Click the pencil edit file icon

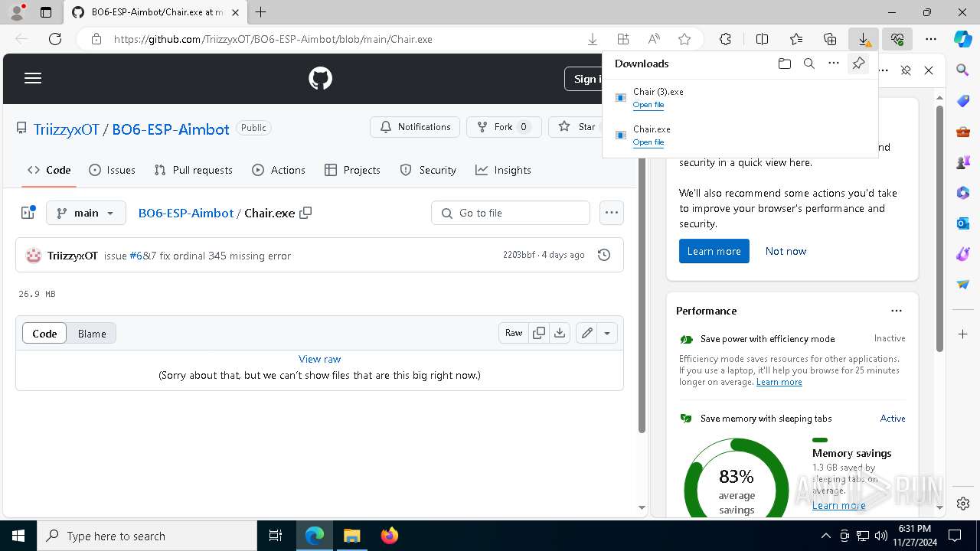coord(586,333)
